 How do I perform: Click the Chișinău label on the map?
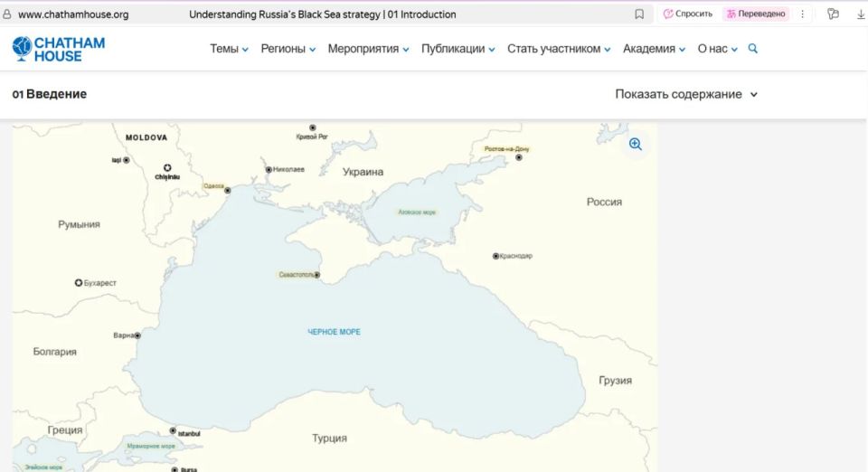click(167, 177)
